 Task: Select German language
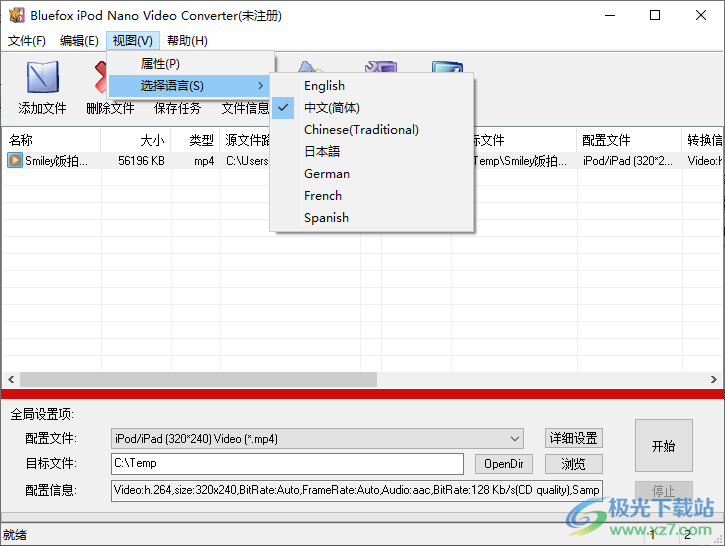(372, 174)
